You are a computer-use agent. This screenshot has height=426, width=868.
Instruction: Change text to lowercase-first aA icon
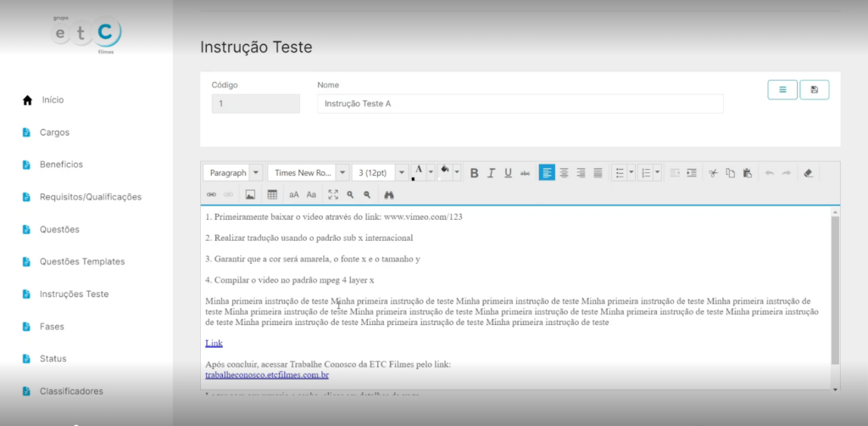click(x=294, y=194)
